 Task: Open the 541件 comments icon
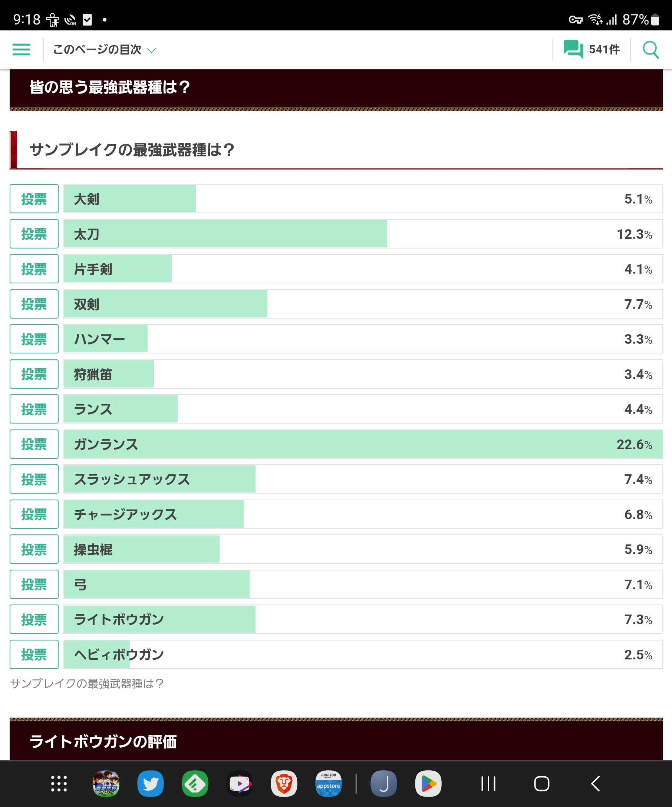(591, 50)
